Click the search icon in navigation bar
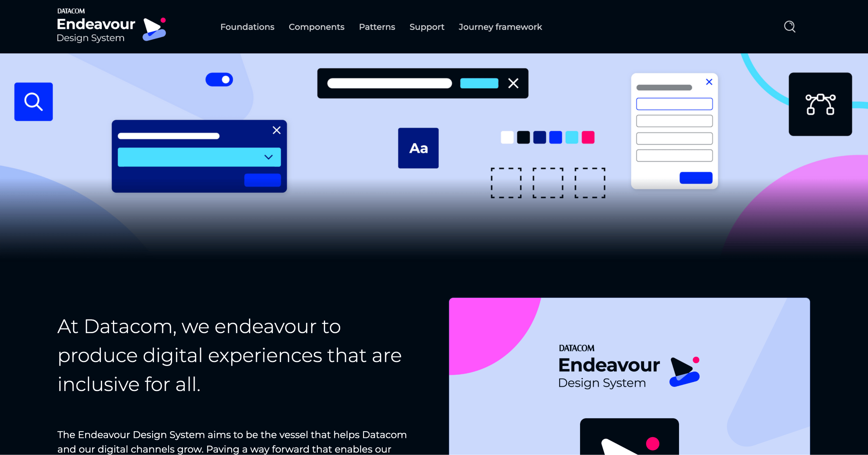868x455 pixels. (x=789, y=27)
